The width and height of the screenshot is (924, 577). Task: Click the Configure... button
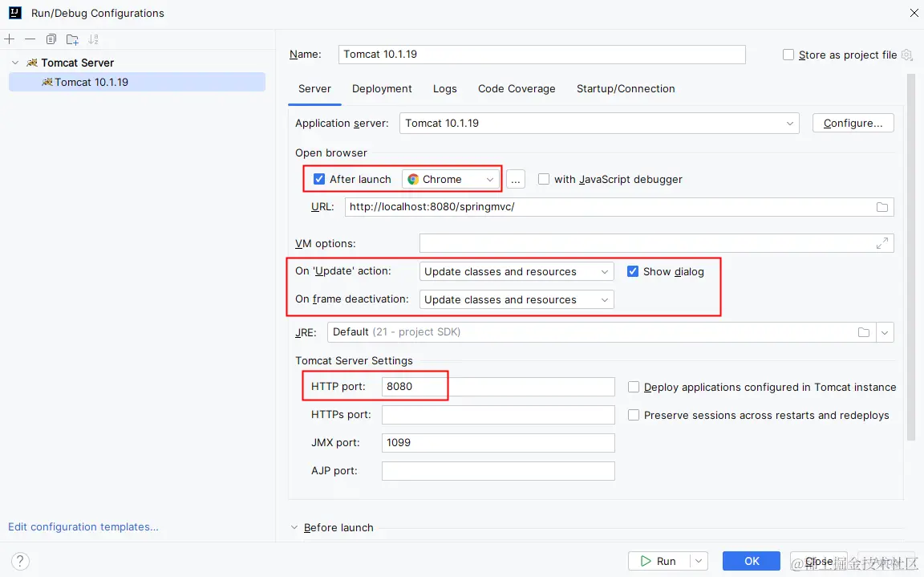click(x=853, y=123)
